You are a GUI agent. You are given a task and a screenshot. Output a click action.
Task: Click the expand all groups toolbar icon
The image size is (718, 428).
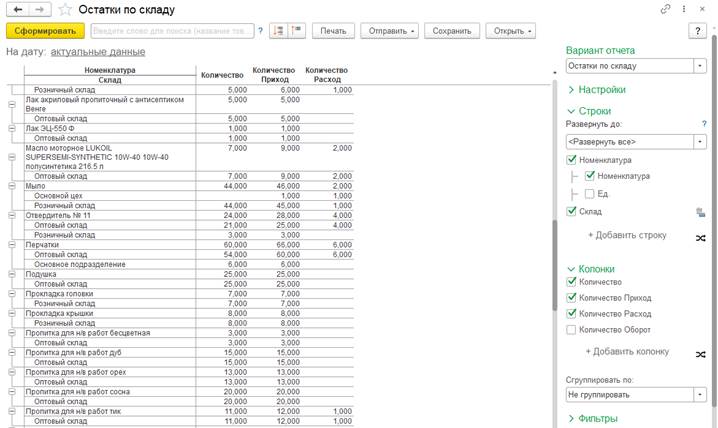coord(278,31)
